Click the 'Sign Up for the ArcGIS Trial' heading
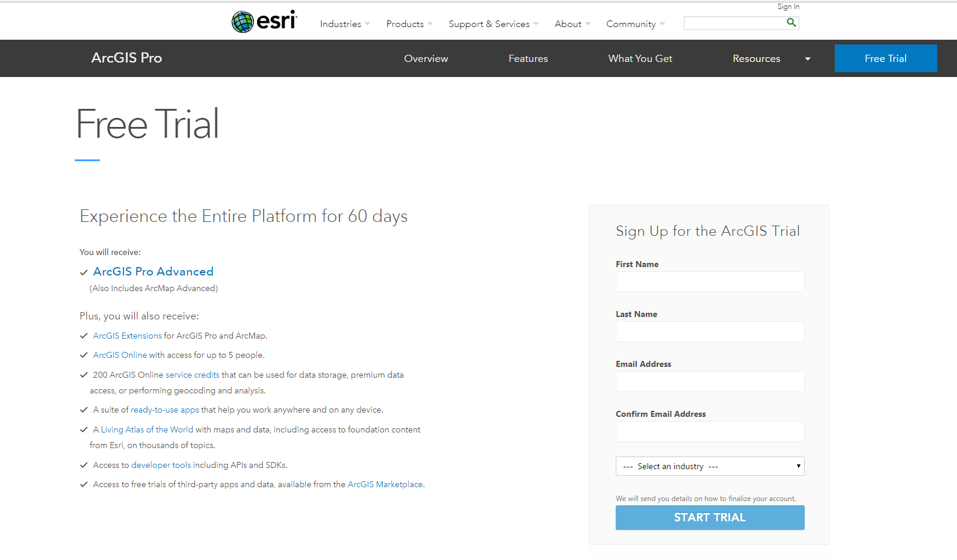This screenshot has height=560, width=957. 708,231
